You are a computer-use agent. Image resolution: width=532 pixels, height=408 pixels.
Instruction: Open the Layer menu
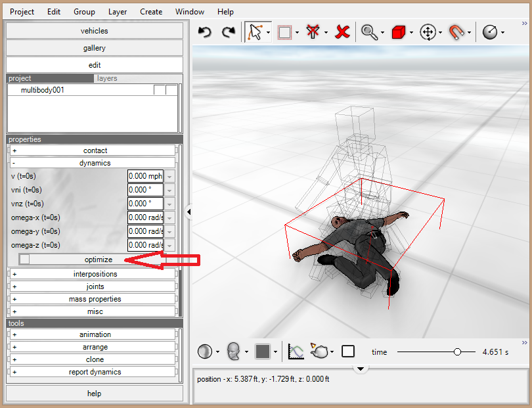click(x=118, y=12)
